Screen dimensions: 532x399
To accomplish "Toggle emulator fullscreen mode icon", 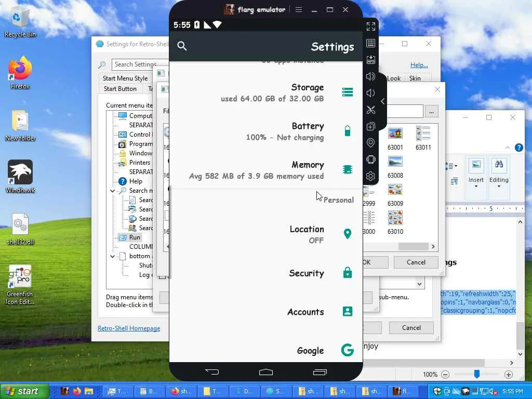I will point(370,26).
